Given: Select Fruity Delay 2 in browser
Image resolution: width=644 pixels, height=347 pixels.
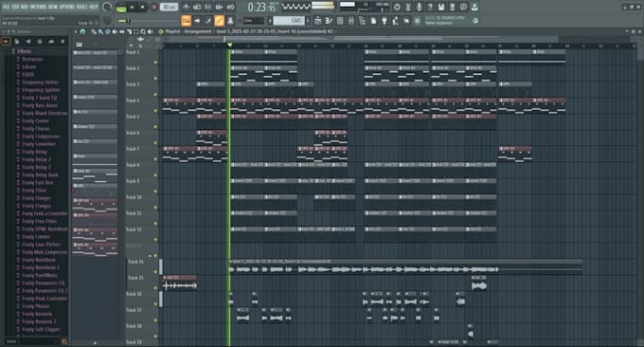Looking at the screenshot, I should [37, 159].
